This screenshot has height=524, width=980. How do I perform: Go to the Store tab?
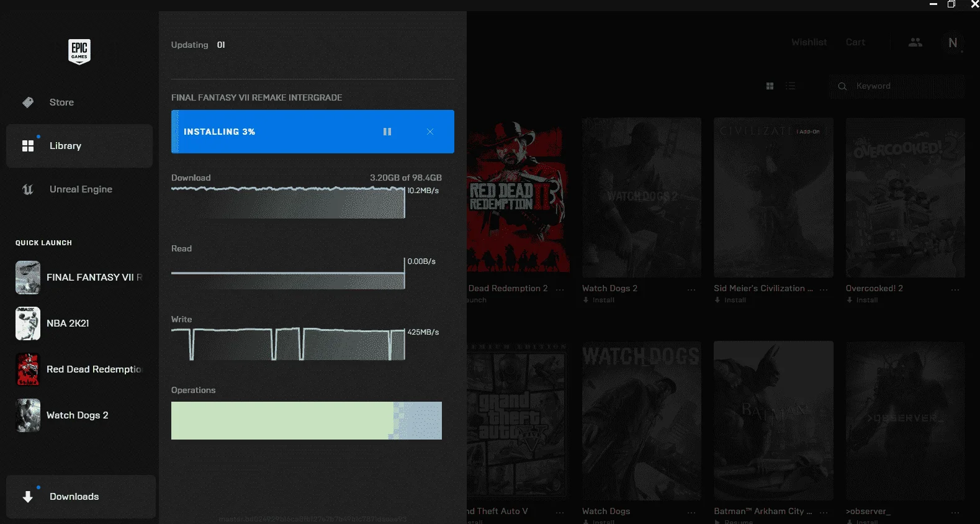(79, 102)
